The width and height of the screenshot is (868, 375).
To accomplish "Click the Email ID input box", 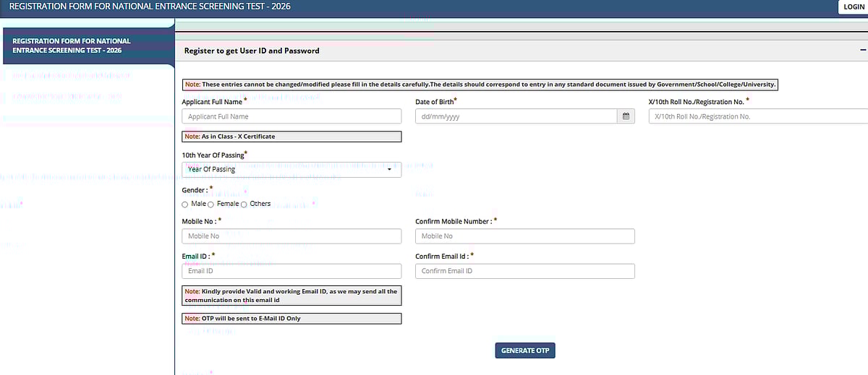I will coord(291,271).
